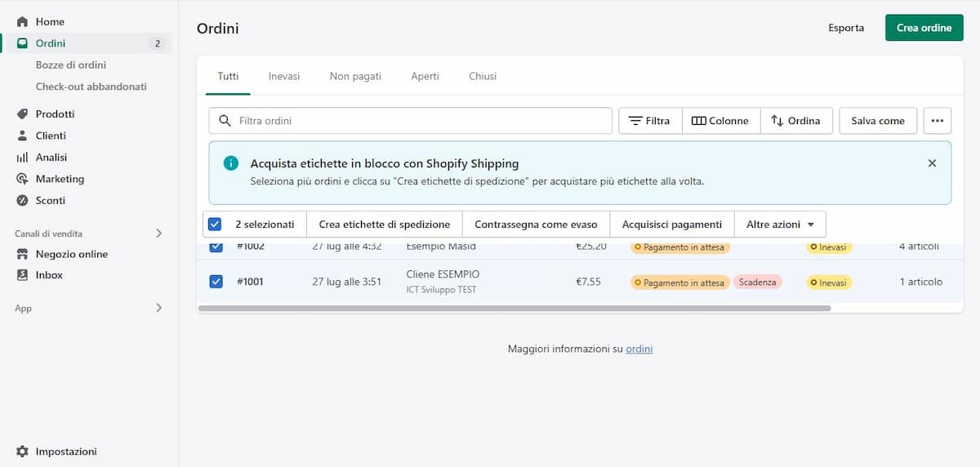Click the Crea ordine button
Viewport: 980px width, 467px height.
(x=924, y=28)
